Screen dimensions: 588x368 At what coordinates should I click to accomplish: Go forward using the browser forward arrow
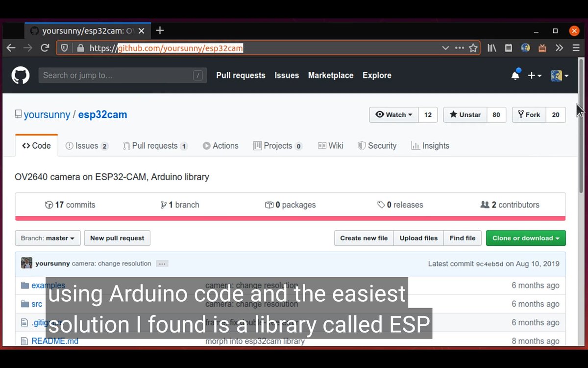(x=28, y=48)
